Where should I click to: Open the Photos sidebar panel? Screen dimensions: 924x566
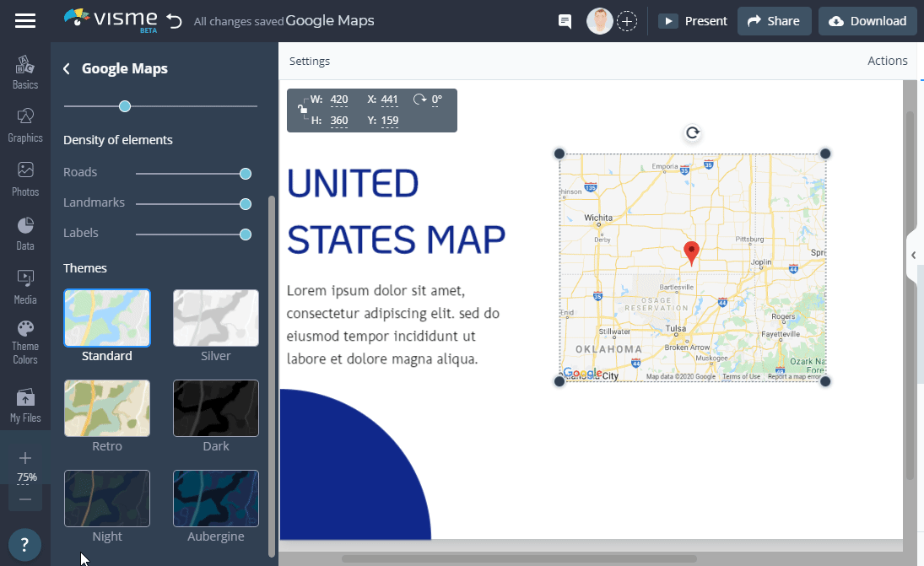click(x=25, y=180)
